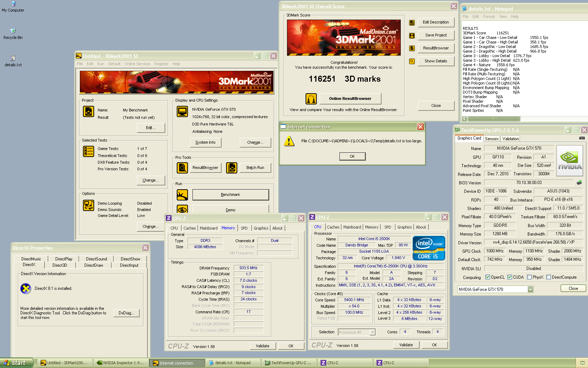The image size is (588, 368).
Task: Click the DirectX logo icon in DirectX Properties
Action: [26, 288]
